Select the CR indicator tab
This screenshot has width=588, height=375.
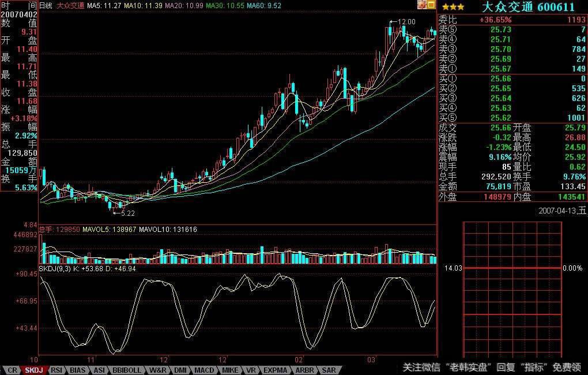tap(12, 370)
